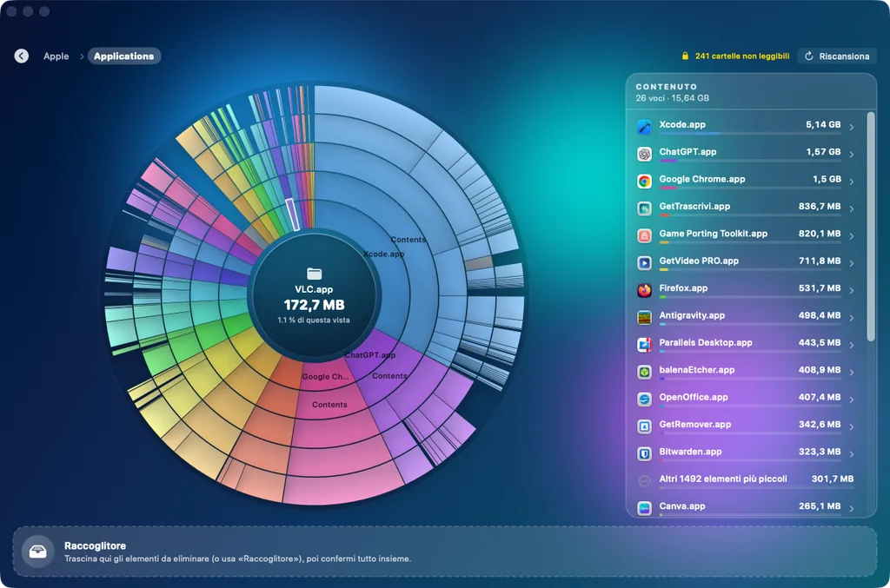Expand GetTrascrivi.app row chevron

point(852,208)
